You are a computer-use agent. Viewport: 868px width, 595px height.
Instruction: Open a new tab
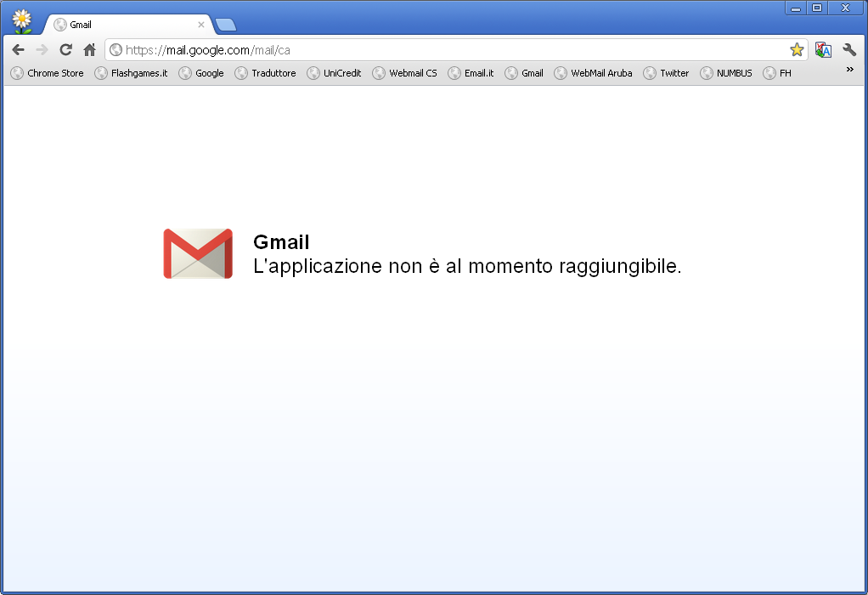(225, 25)
